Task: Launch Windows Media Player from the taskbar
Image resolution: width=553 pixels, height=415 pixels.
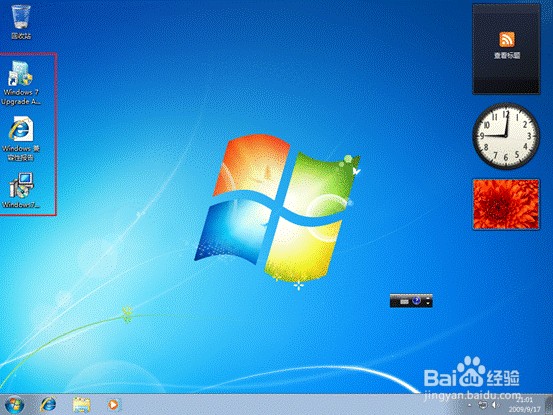Action: point(113,404)
